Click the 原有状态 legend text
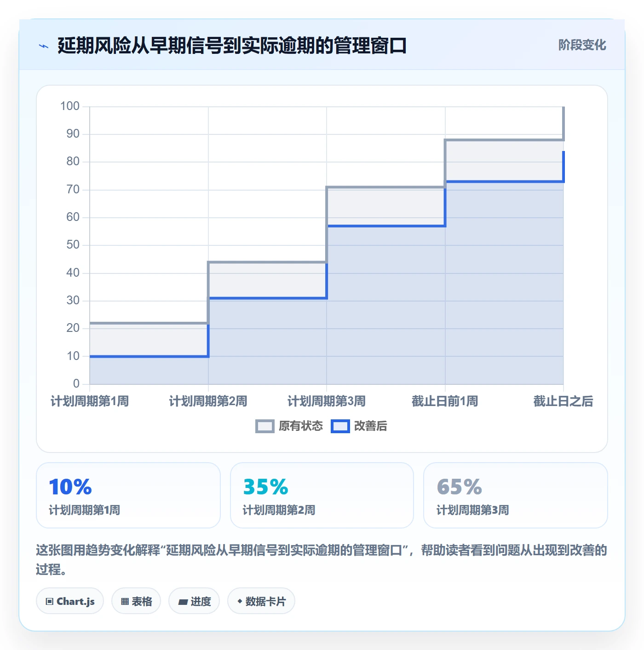This screenshot has width=644, height=650. [x=301, y=426]
